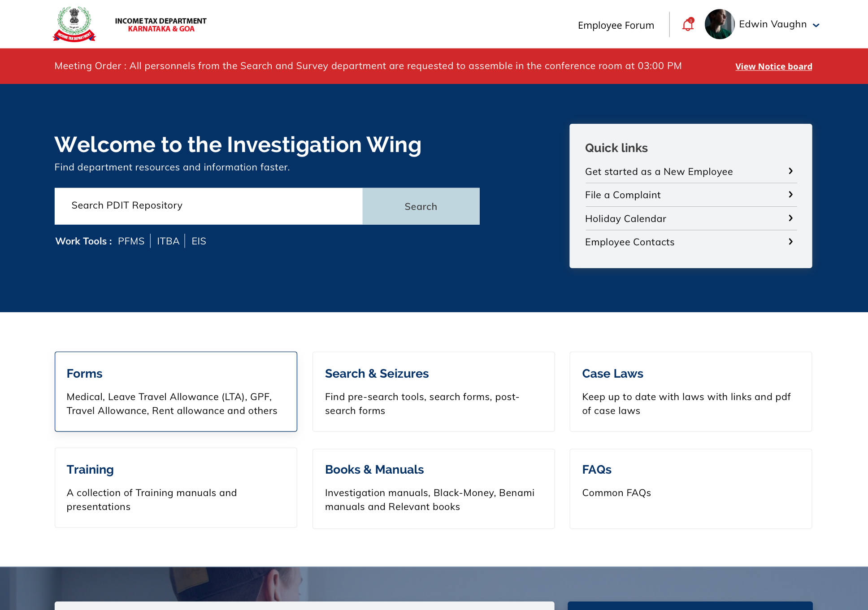Click the Search PDIT Repository field
The height and width of the screenshot is (610, 868).
click(208, 206)
